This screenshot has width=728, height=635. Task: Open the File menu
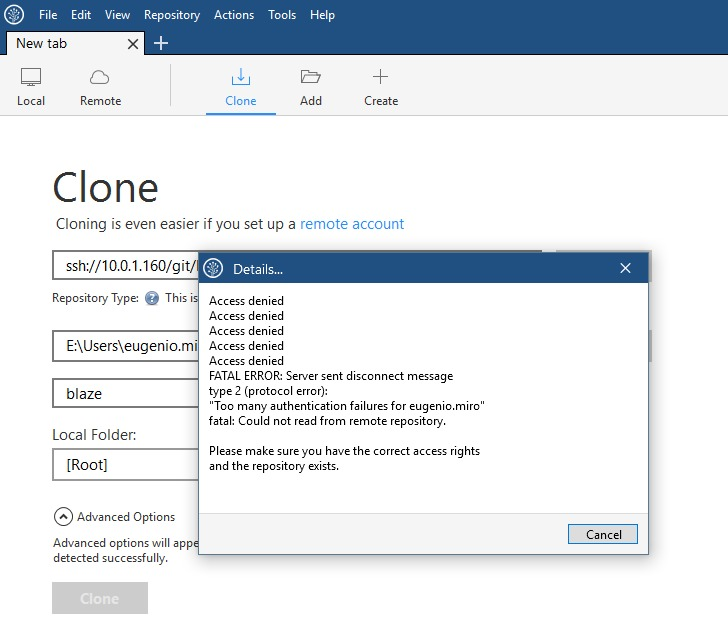(x=48, y=15)
